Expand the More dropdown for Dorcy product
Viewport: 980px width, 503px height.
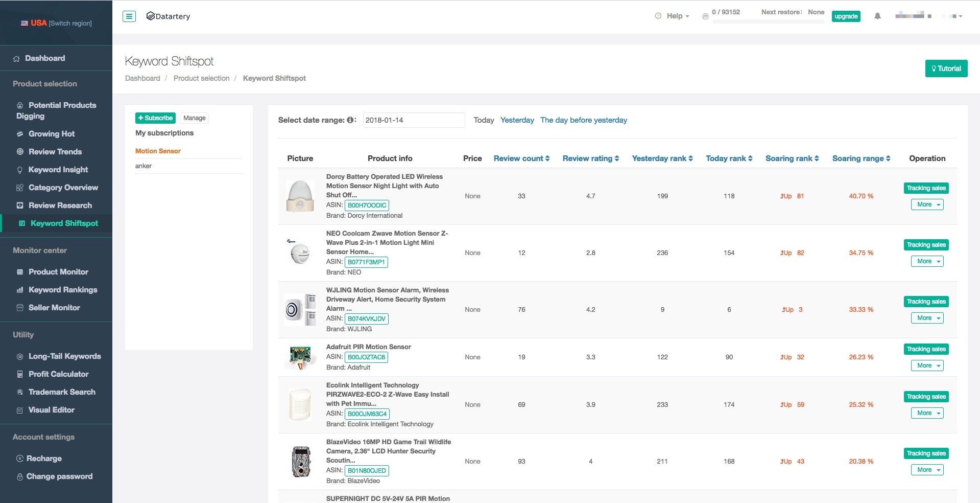927,204
